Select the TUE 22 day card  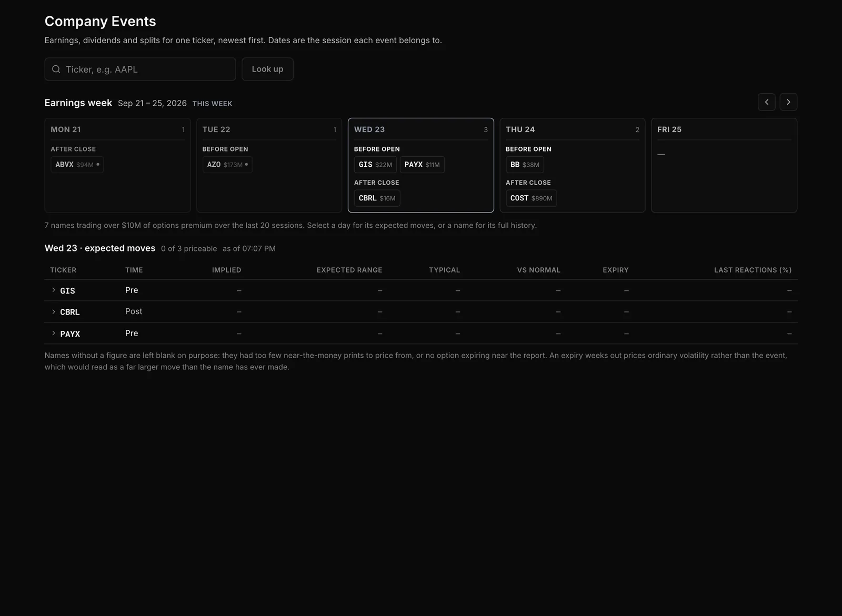(x=269, y=165)
